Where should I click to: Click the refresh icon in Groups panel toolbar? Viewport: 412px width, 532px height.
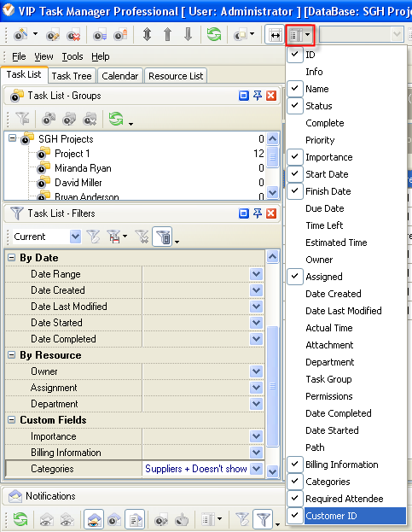click(x=116, y=119)
